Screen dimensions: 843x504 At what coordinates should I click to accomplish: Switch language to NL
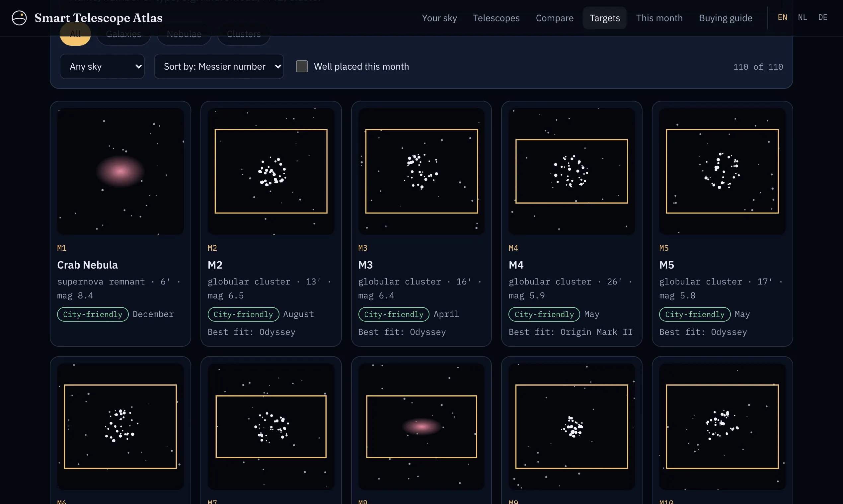point(802,17)
